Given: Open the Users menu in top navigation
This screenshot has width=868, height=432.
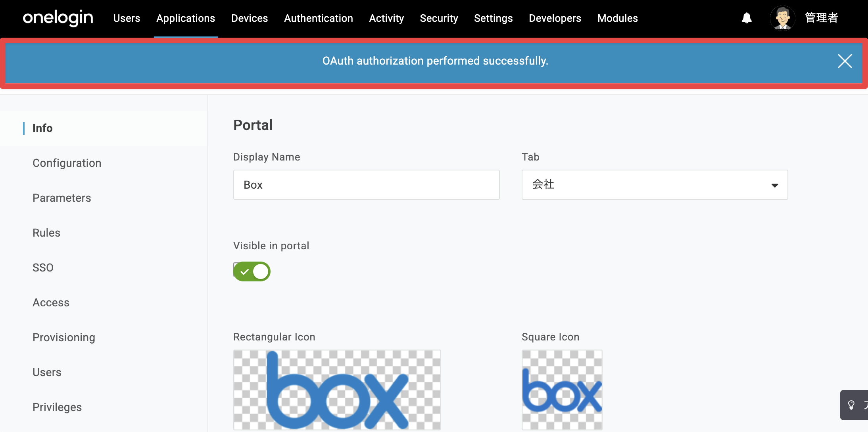Looking at the screenshot, I should click(127, 18).
